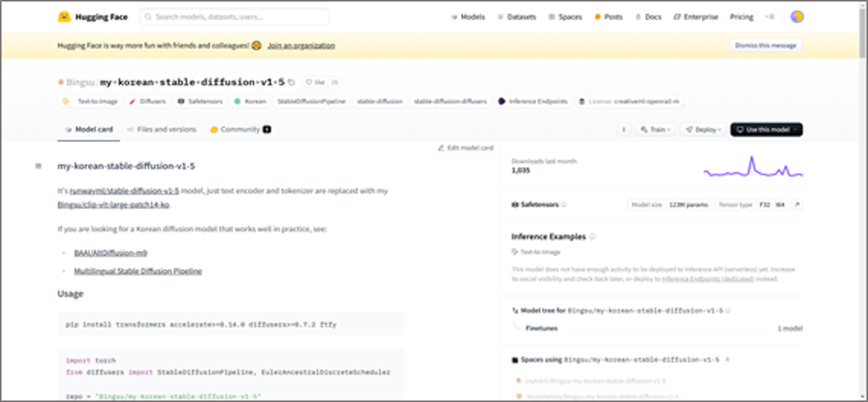
Task: Click the Text-to-Image inference label
Action: click(x=537, y=252)
